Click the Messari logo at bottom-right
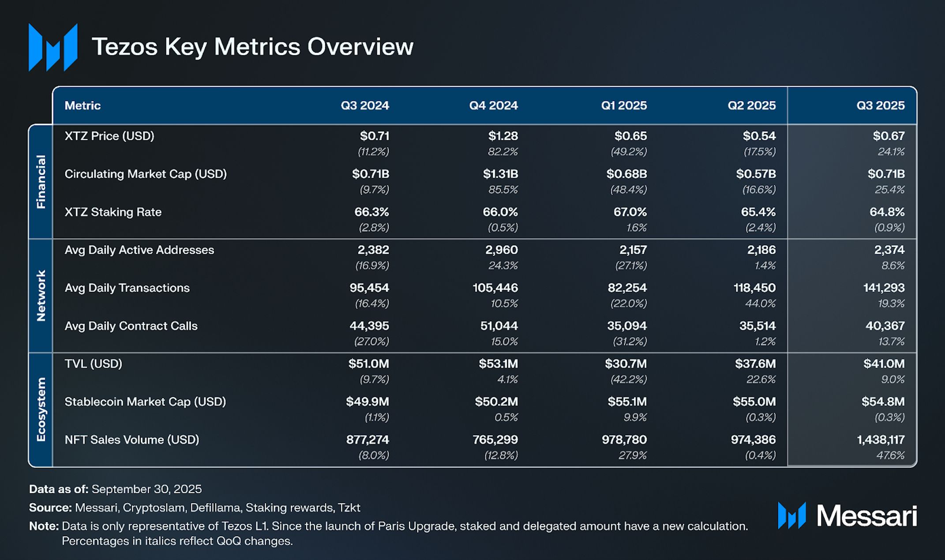Viewport: 945px width, 560px height. click(847, 515)
